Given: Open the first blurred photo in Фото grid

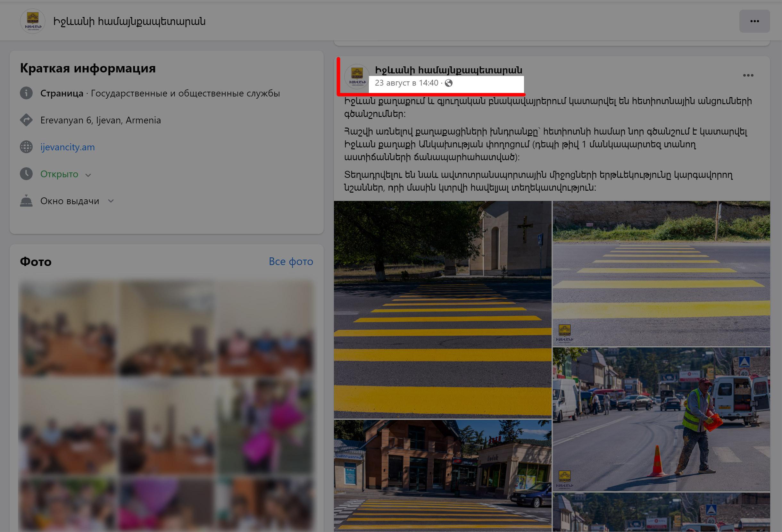Looking at the screenshot, I should (68, 328).
